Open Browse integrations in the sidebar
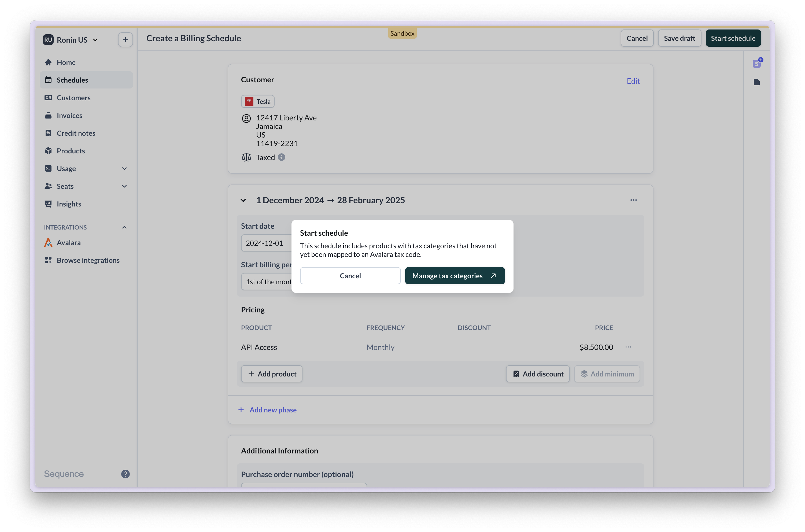Viewport: 805px width, 532px height. 86,260
